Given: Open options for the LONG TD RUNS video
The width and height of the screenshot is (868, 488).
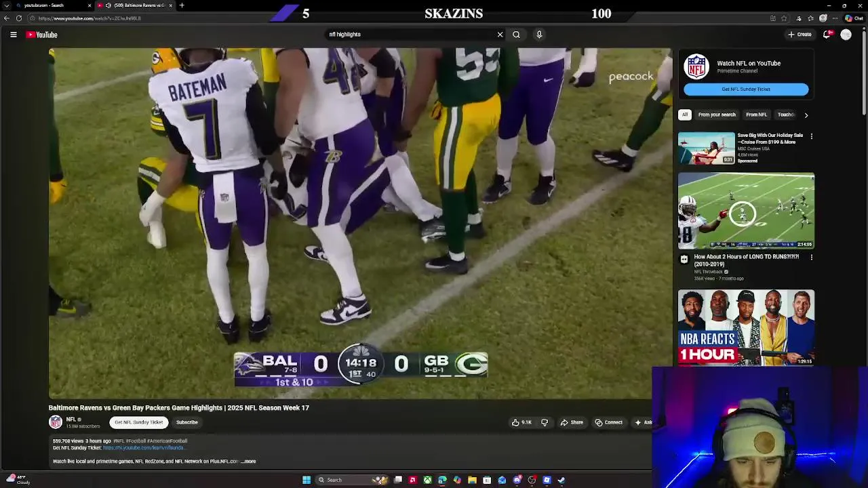Looking at the screenshot, I should click(811, 258).
